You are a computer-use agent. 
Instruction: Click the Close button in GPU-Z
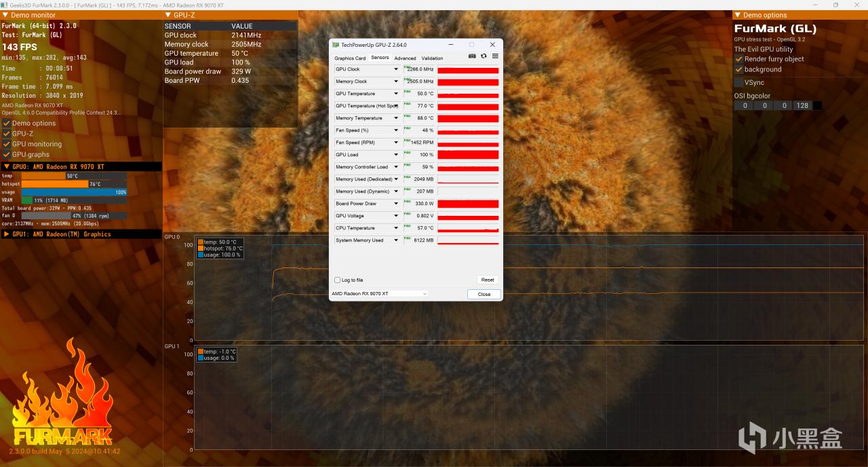tap(484, 294)
